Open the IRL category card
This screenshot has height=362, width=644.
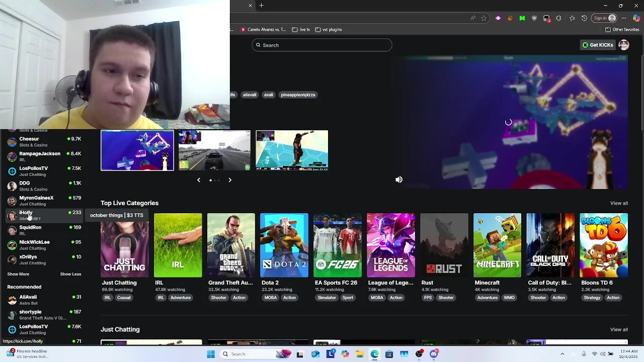[178, 245]
